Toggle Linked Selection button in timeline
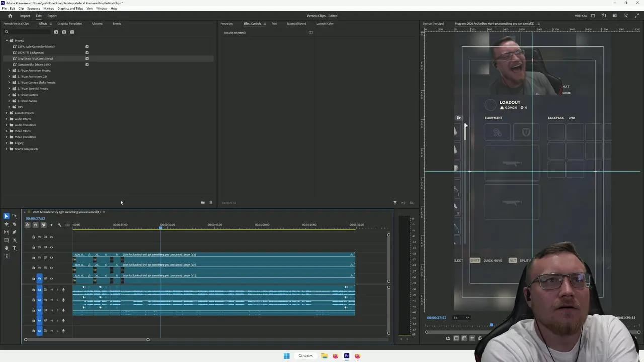Screen dimensions: 644x362 pyautogui.click(x=43, y=225)
